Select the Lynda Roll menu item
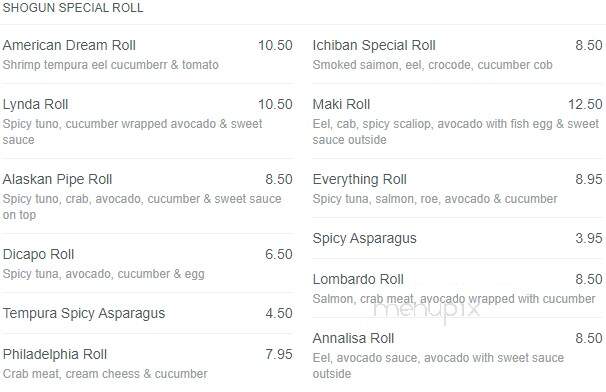This screenshot has width=606, height=392. pos(147,121)
